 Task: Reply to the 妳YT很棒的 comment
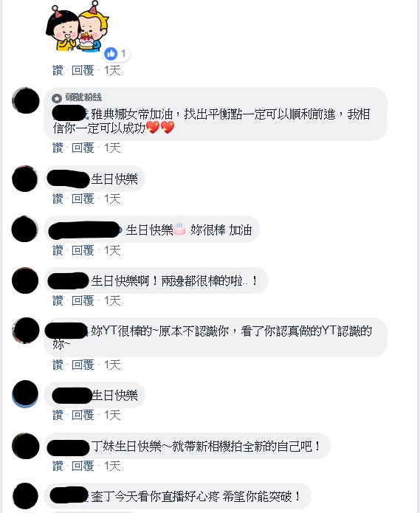83,365
